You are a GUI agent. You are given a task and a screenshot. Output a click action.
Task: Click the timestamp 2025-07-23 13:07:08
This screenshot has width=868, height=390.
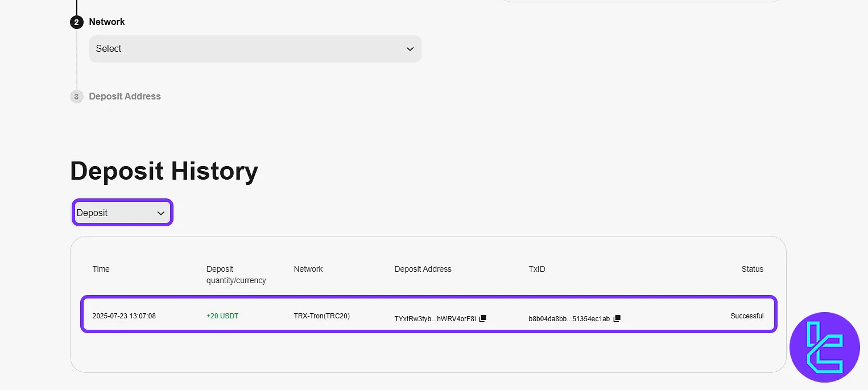(x=124, y=316)
